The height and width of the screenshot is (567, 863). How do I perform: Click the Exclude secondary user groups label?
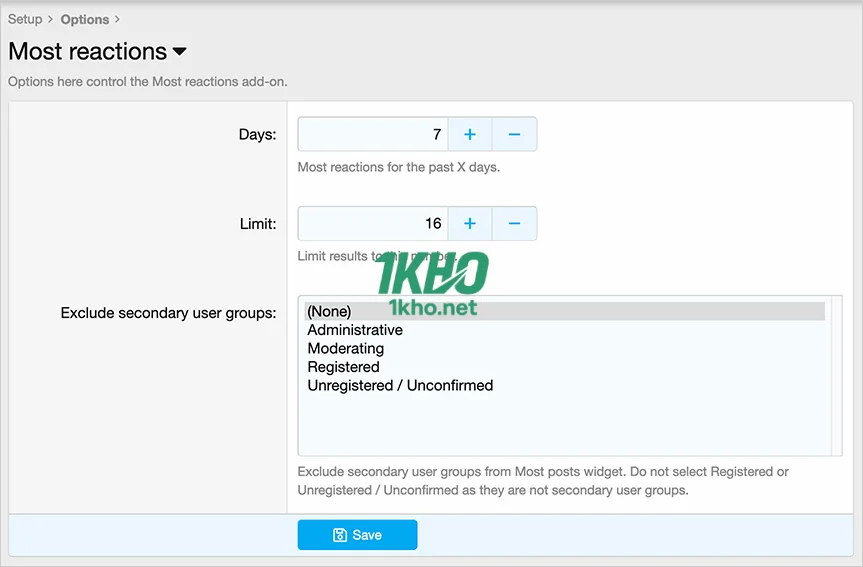pos(168,313)
